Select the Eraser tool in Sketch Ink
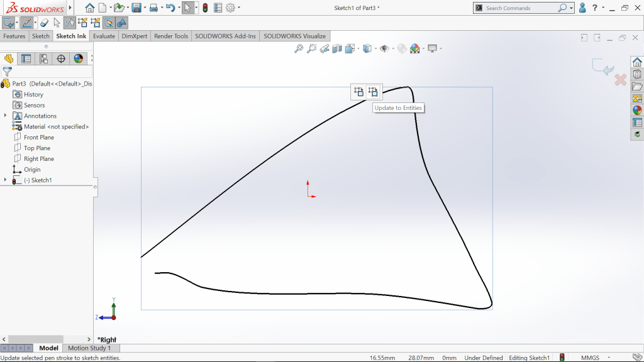 pos(44,23)
